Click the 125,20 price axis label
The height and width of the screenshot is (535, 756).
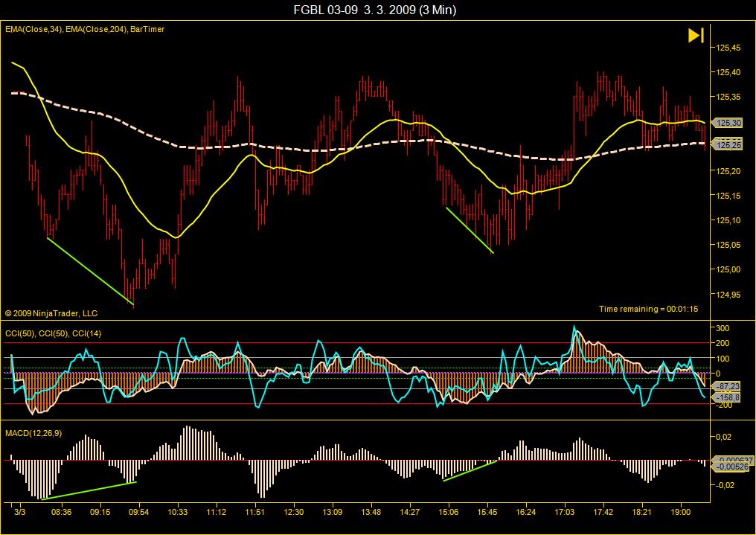pyautogui.click(x=728, y=171)
